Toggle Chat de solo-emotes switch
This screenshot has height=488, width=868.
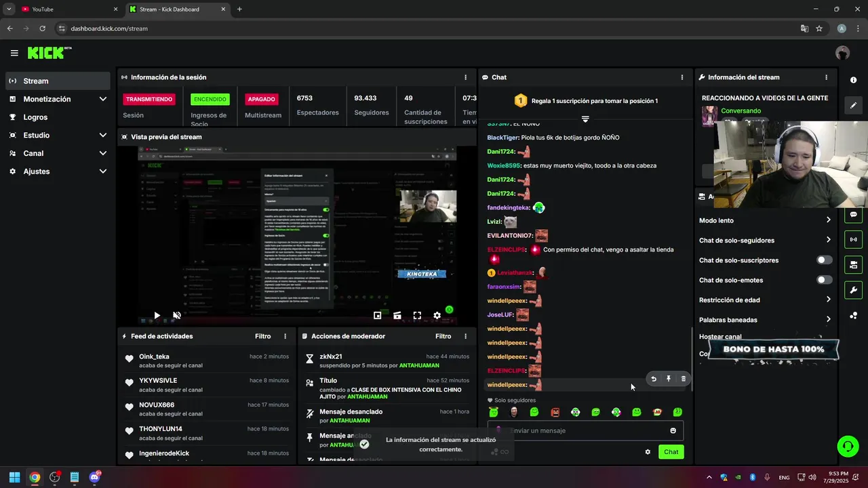824,280
